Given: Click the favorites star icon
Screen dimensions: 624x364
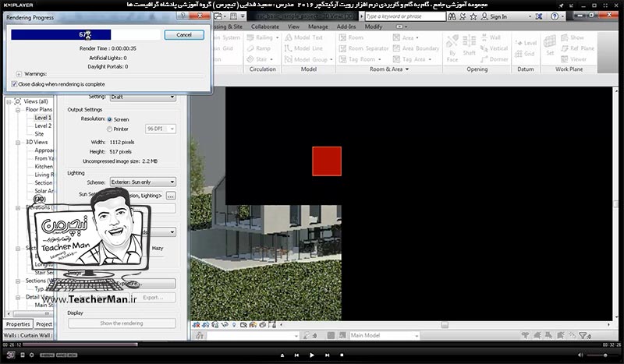Looking at the screenshot, I should [473, 16].
